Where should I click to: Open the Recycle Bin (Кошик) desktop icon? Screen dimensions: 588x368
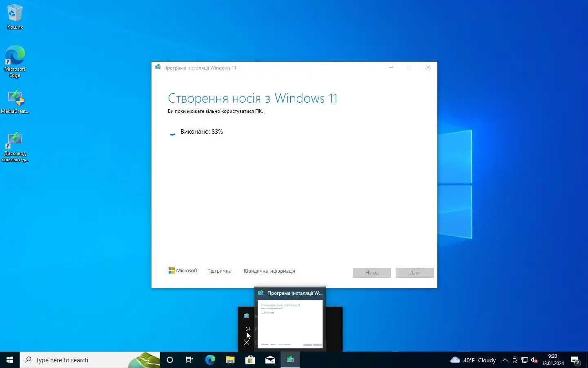15,17
